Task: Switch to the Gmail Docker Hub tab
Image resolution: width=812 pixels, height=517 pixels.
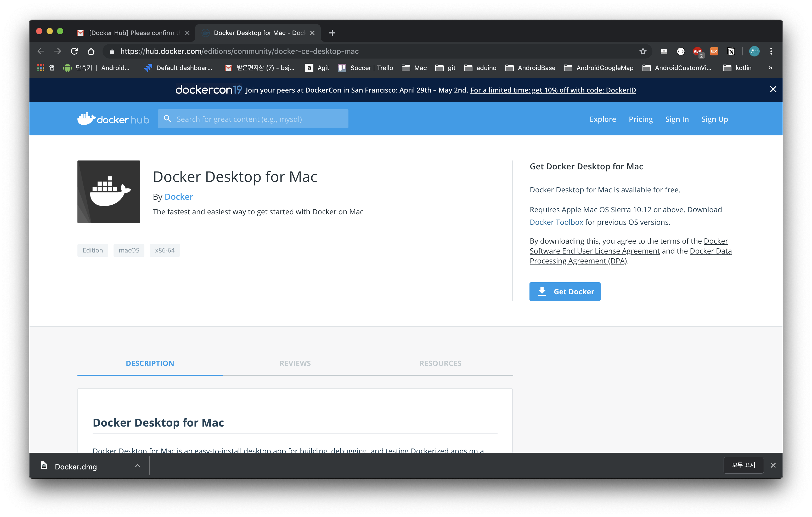Action: click(x=132, y=33)
